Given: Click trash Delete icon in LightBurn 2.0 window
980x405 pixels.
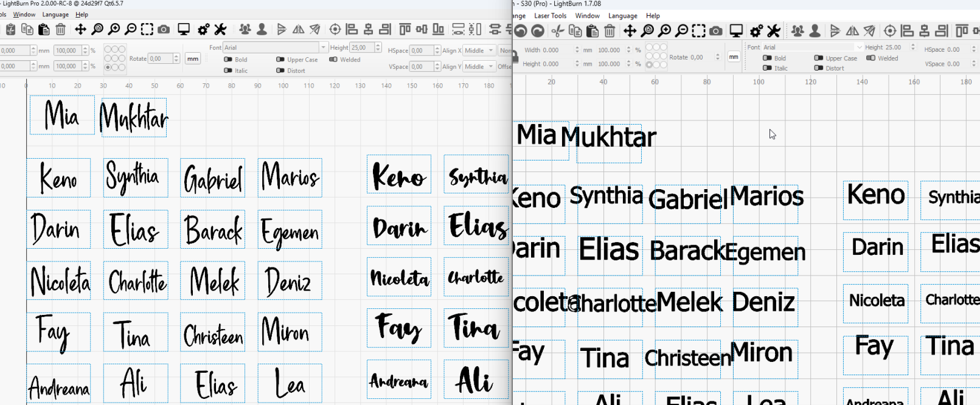Looking at the screenshot, I should pyautogui.click(x=61, y=29).
